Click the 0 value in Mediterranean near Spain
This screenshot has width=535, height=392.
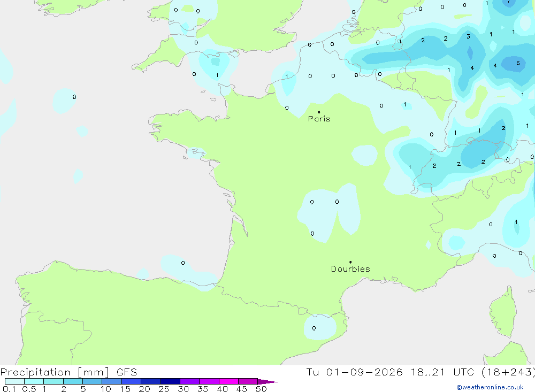pos(314,328)
